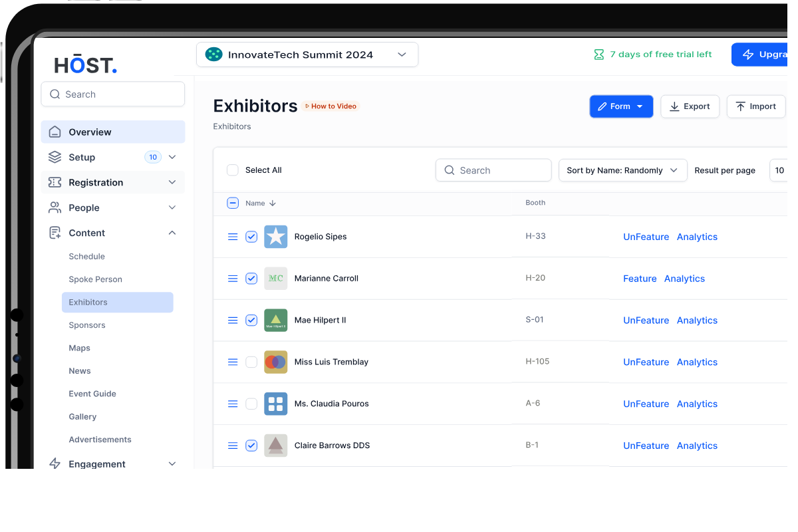This screenshot has width=798, height=532.
Task: Click drag handle icon for Mae Hilpert II
Action: (233, 321)
